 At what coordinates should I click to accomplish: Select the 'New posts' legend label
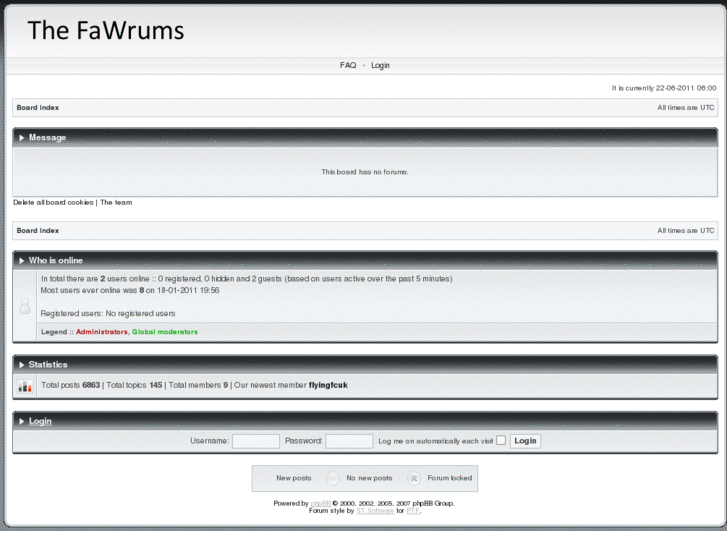point(293,478)
